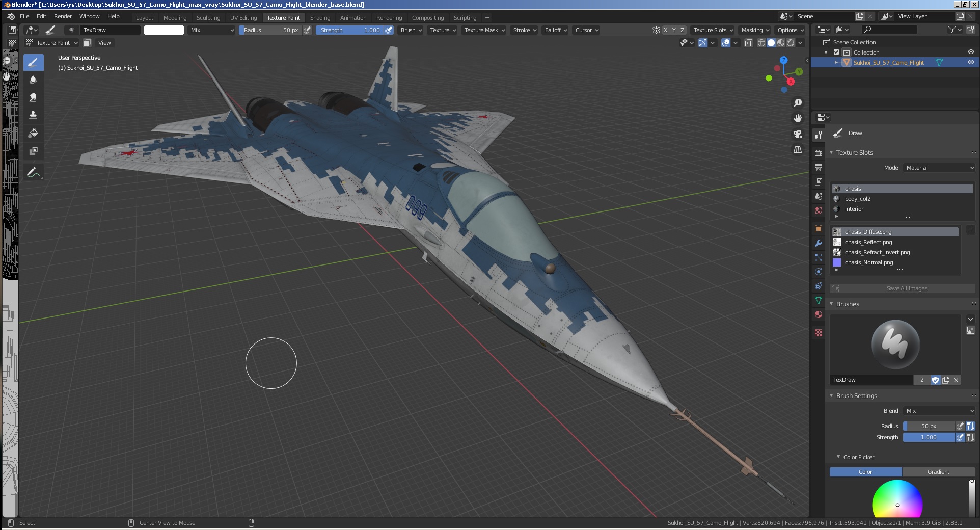Open the Object properties tab
This screenshot has width=980, height=530.
coord(819,229)
